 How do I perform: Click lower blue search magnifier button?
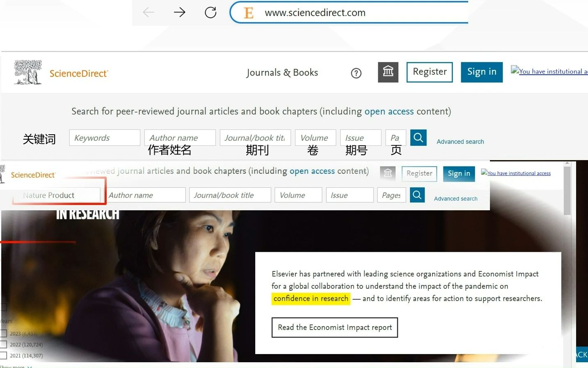pyautogui.click(x=417, y=195)
